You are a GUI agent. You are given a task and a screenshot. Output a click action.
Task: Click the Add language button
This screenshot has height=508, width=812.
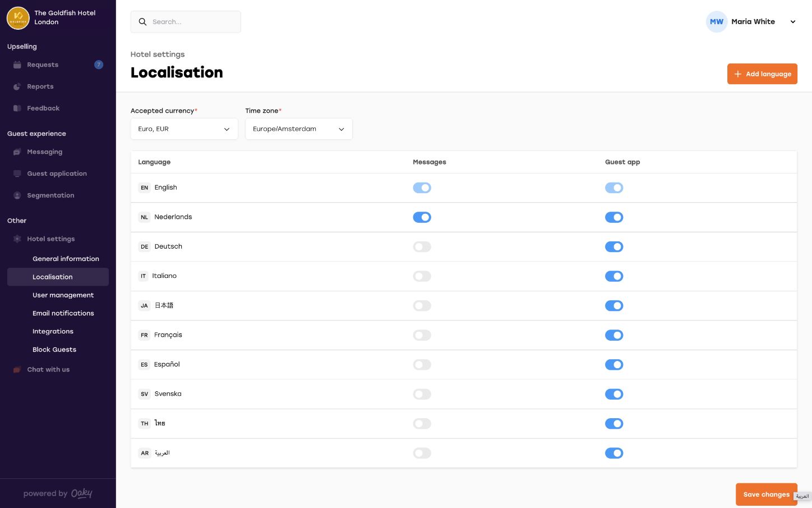pos(762,74)
